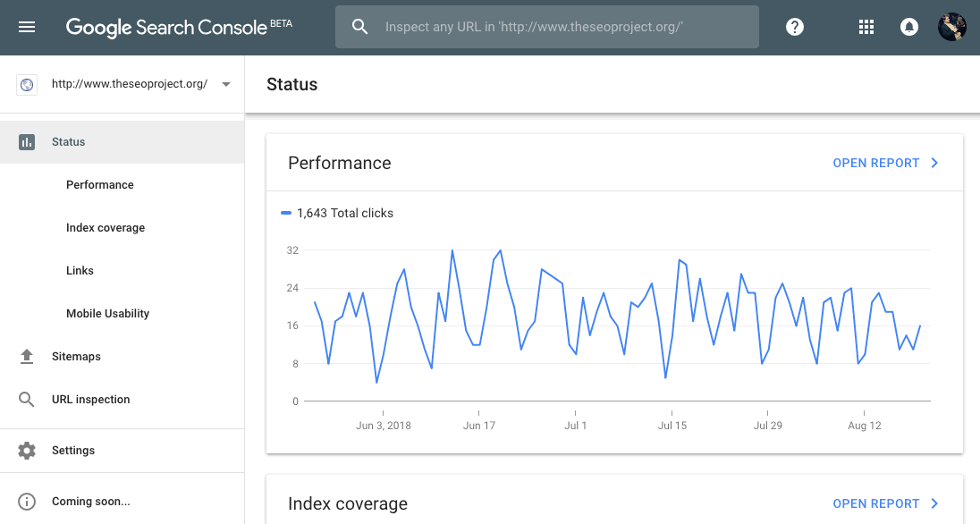Click the Google Search Console logo

coord(165,27)
